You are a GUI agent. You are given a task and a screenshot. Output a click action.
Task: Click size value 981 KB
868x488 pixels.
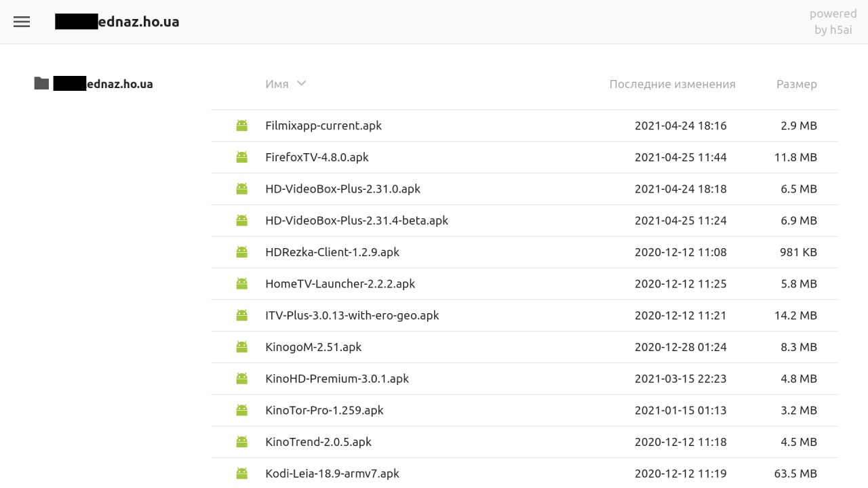pos(798,252)
